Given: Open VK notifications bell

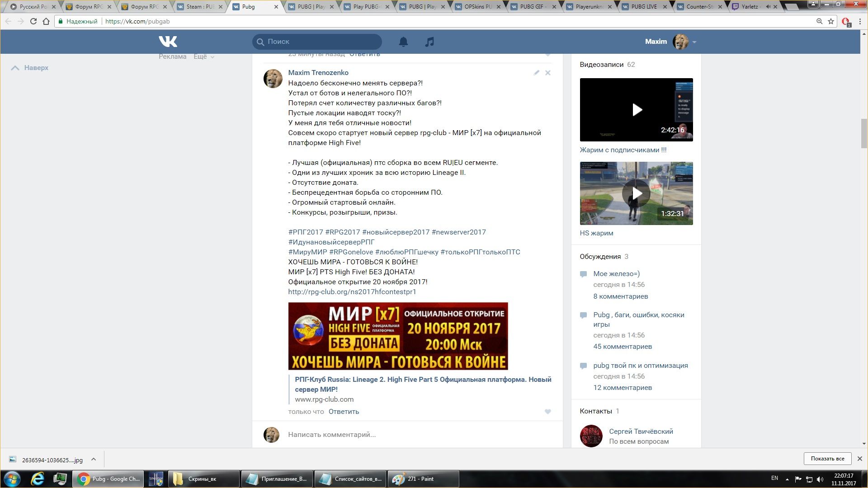Looking at the screenshot, I should click(403, 42).
